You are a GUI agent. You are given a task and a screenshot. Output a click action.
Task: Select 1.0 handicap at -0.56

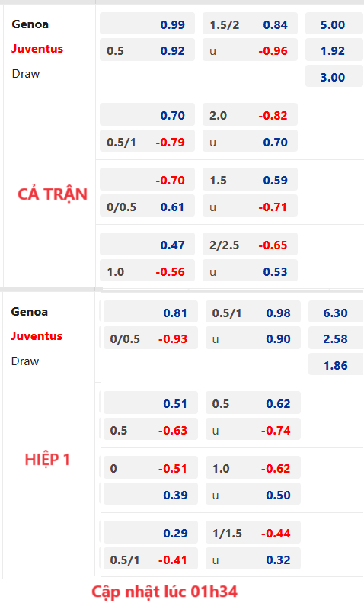pyautogui.click(x=148, y=271)
